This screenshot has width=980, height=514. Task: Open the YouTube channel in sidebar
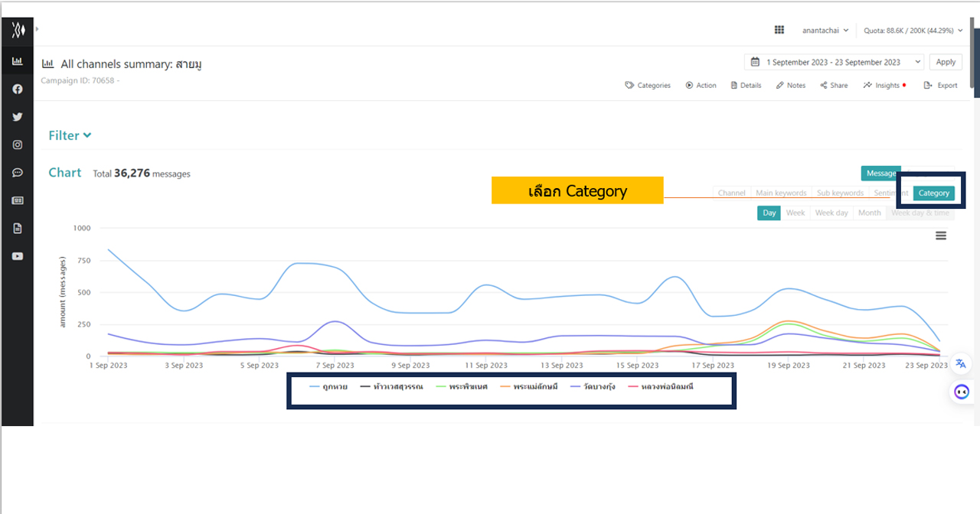[17, 256]
